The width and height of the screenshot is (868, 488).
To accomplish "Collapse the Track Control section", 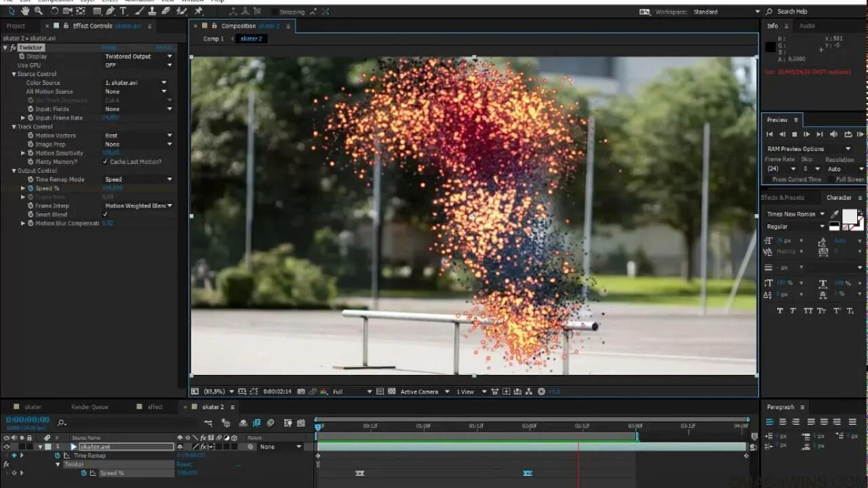I will coord(14,127).
